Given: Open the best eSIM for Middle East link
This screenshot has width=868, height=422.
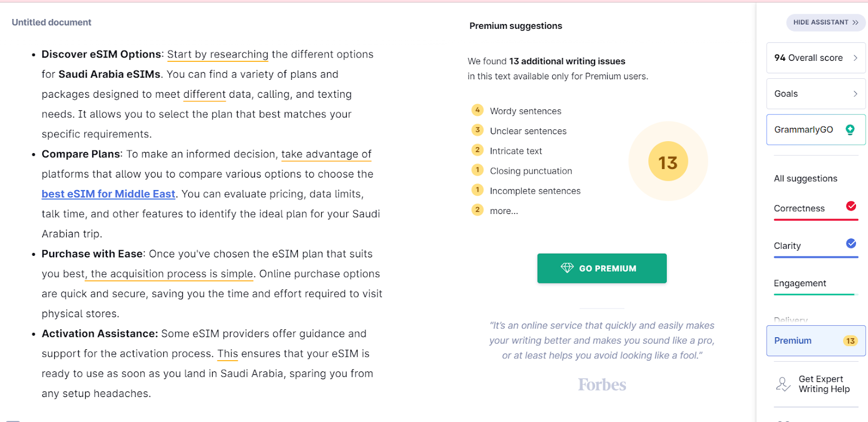Looking at the screenshot, I should tap(108, 194).
